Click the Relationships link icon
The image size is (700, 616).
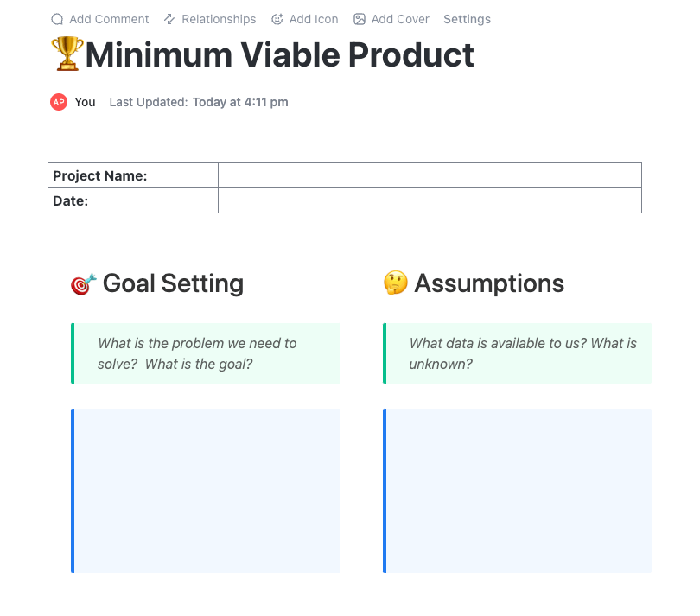tap(169, 19)
